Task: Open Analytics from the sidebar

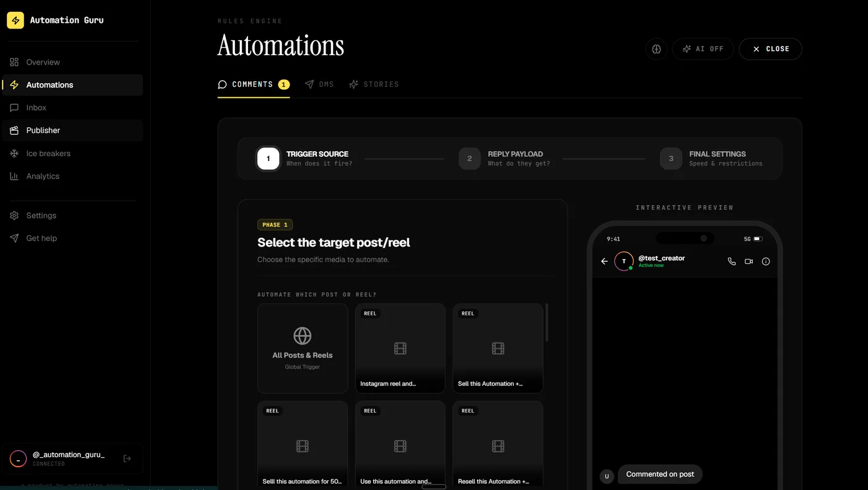Action: [x=73, y=177]
